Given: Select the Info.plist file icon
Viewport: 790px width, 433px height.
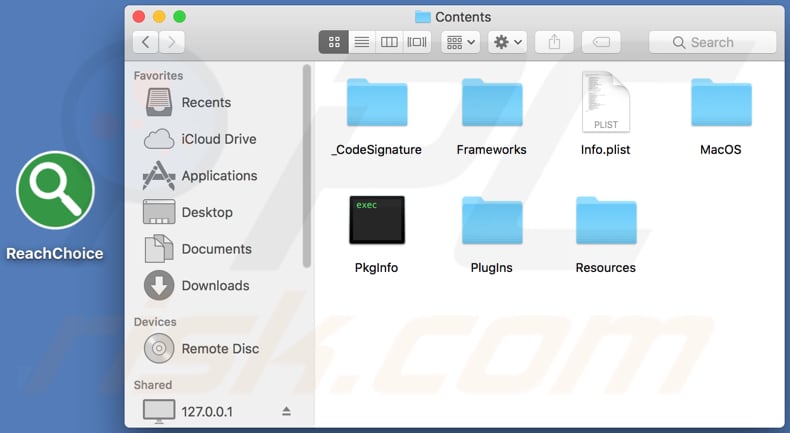Looking at the screenshot, I should tap(606, 102).
